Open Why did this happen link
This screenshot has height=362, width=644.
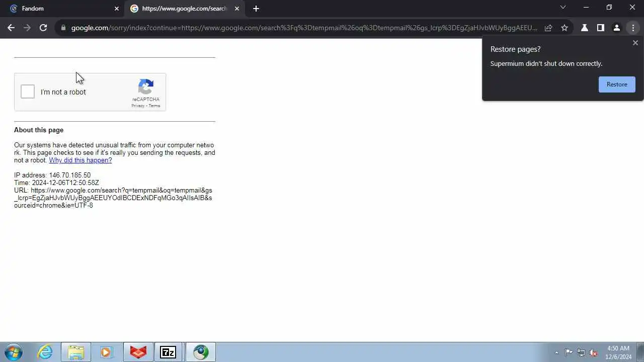pyautogui.click(x=80, y=160)
